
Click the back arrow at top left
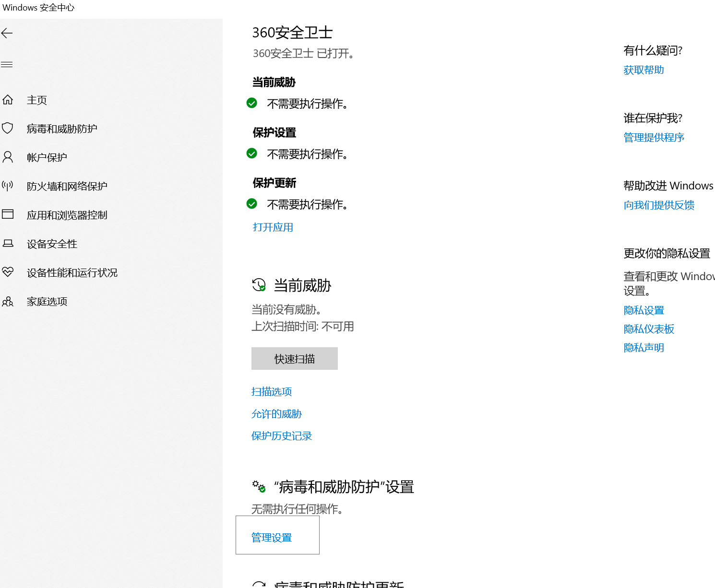7,33
